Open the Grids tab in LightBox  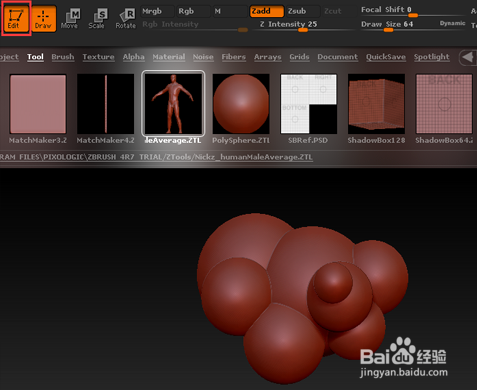[x=299, y=57]
